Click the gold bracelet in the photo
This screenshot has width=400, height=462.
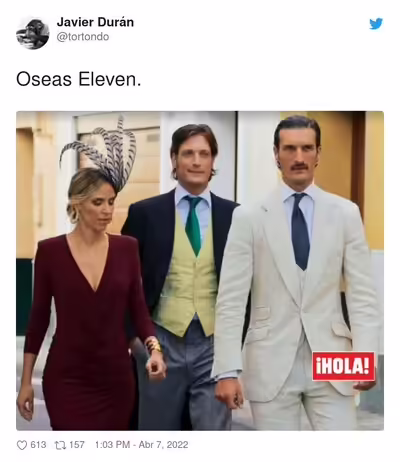(x=154, y=345)
